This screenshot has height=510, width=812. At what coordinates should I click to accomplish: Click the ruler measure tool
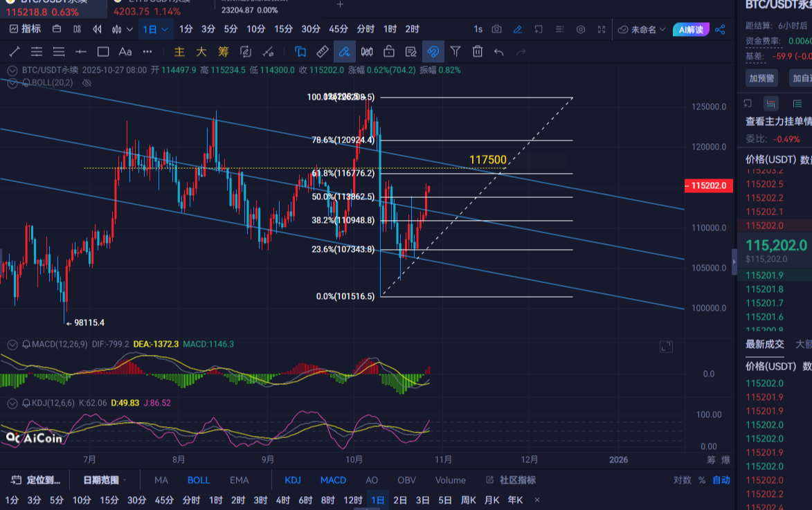coord(323,51)
